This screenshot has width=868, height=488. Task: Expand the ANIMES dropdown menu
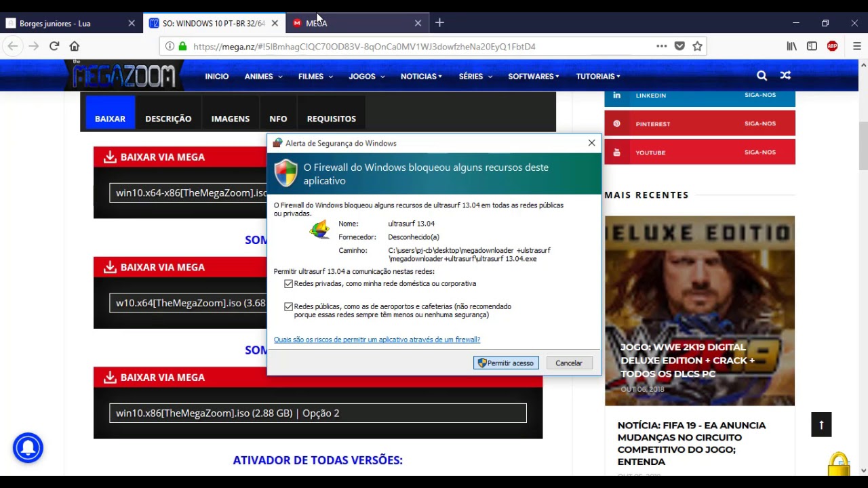[x=263, y=77]
